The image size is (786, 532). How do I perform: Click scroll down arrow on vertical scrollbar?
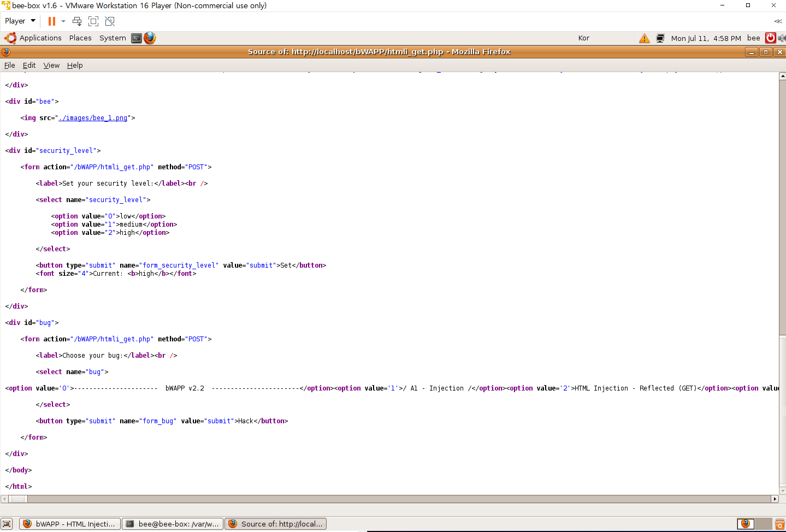[x=782, y=490]
